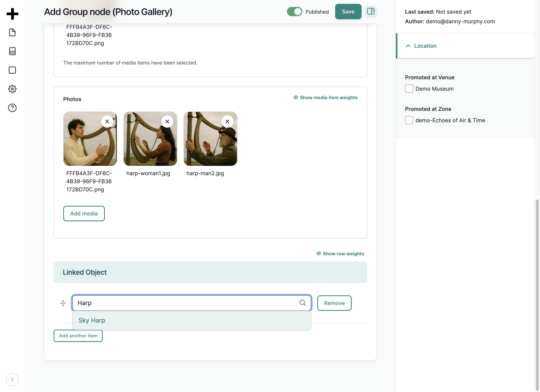Click the Linked Object header
The image size is (540, 392).
(x=210, y=272)
